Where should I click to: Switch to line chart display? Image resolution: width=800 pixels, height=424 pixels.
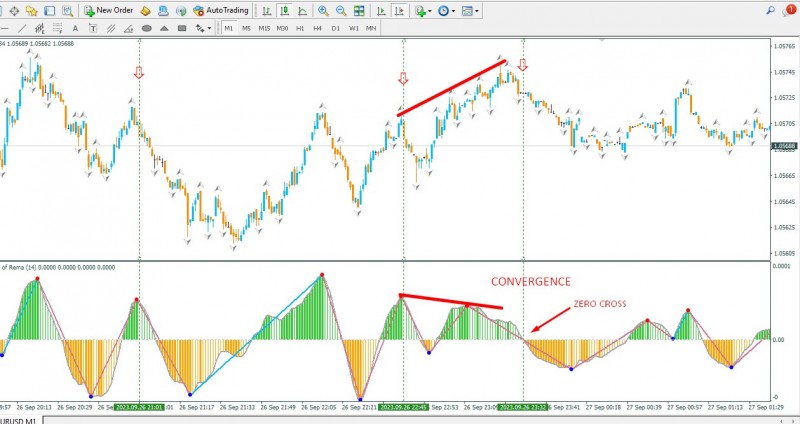(x=303, y=10)
